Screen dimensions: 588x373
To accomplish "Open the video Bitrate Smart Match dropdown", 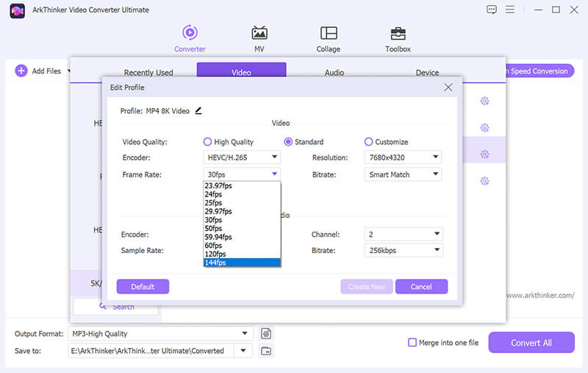I will pyautogui.click(x=403, y=174).
